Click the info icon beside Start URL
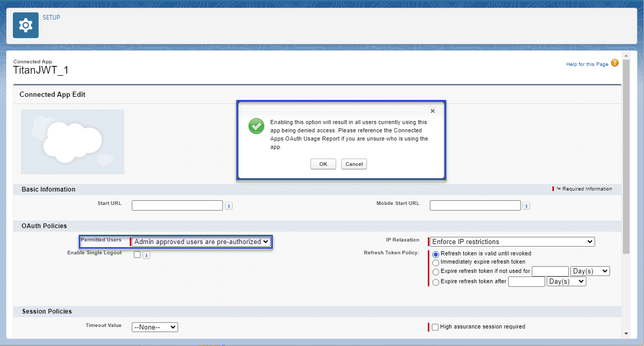 (x=229, y=205)
